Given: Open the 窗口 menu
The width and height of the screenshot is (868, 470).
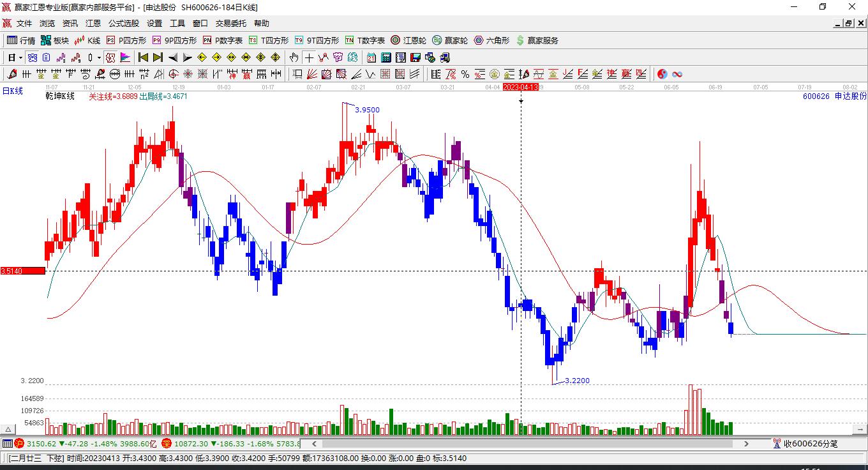Looking at the screenshot, I should 200,24.
